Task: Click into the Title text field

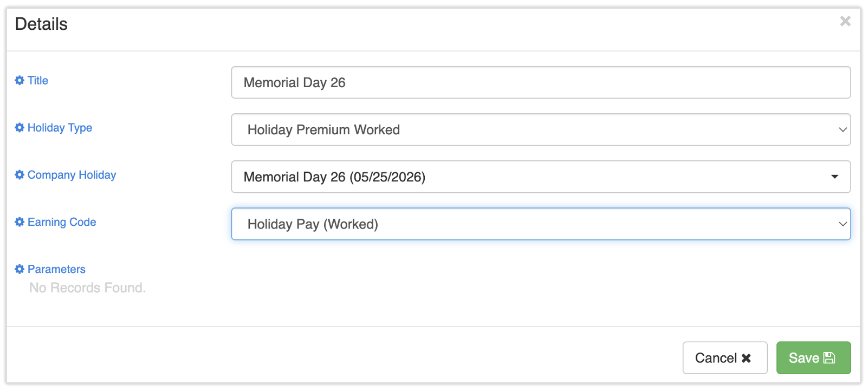Action: pos(541,82)
